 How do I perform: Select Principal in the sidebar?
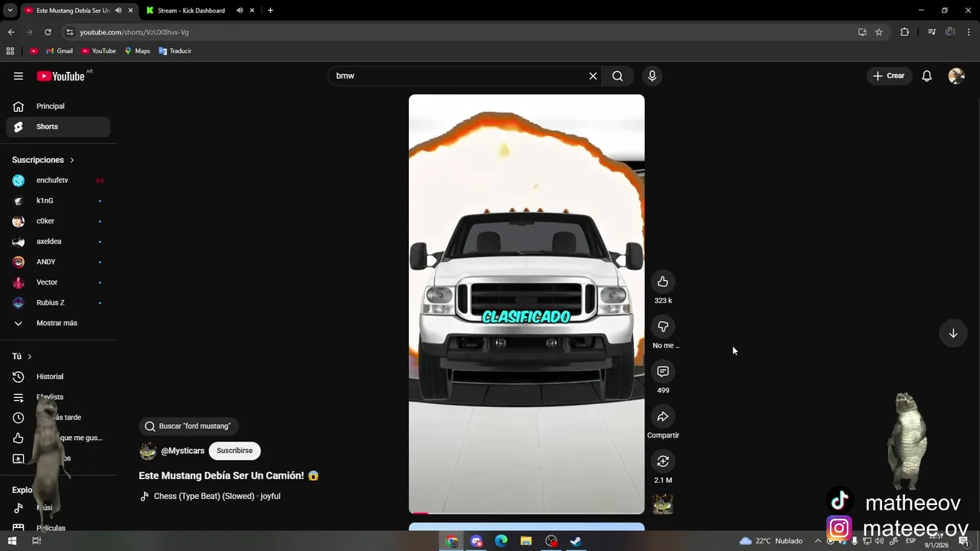pyautogui.click(x=58, y=106)
